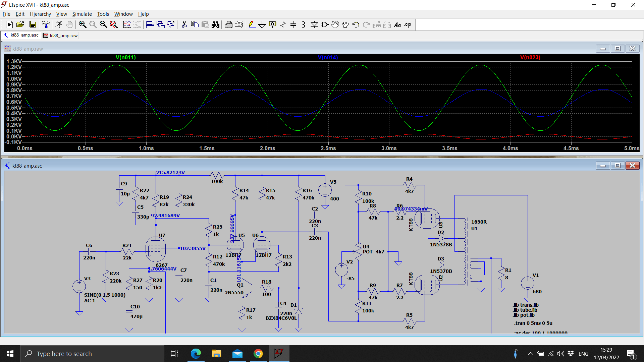644x362 pixels.
Task: Click the Windows Start button
Action: click(x=10, y=354)
